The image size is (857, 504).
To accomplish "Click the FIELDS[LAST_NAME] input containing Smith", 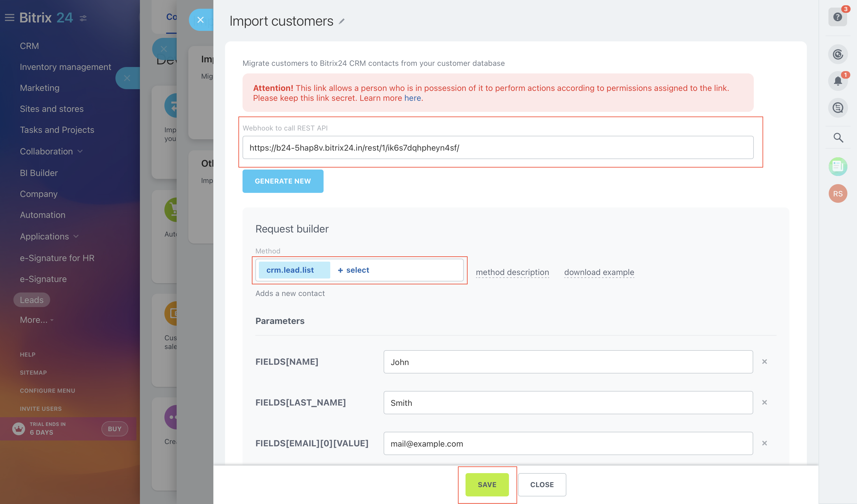I will [568, 403].
